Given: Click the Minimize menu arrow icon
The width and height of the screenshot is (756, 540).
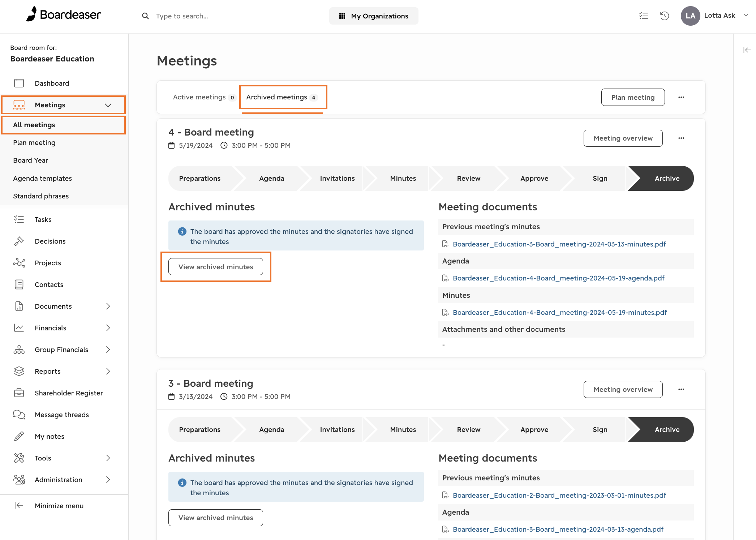Looking at the screenshot, I should (x=19, y=505).
